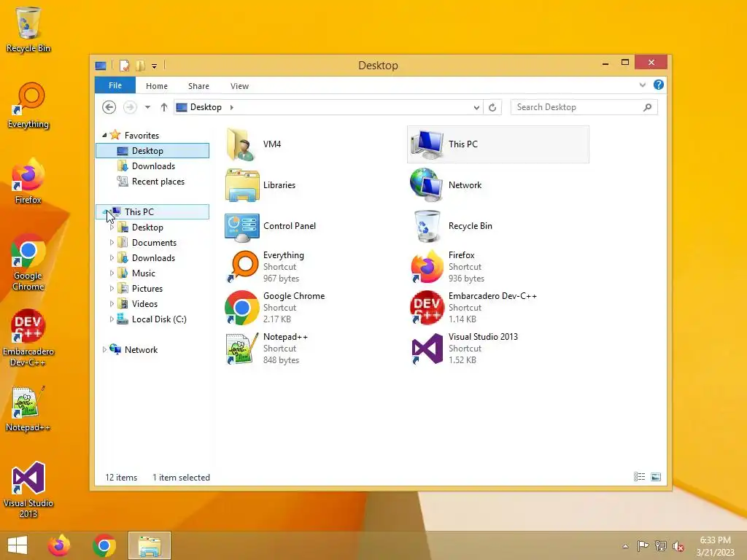This screenshot has height=560, width=747.
Task: Click File Explorer taskbar button
Action: 149,545
